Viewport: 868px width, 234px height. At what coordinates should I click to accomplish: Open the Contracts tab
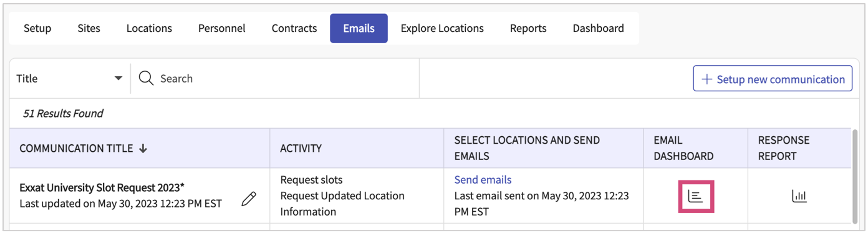pyautogui.click(x=294, y=28)
